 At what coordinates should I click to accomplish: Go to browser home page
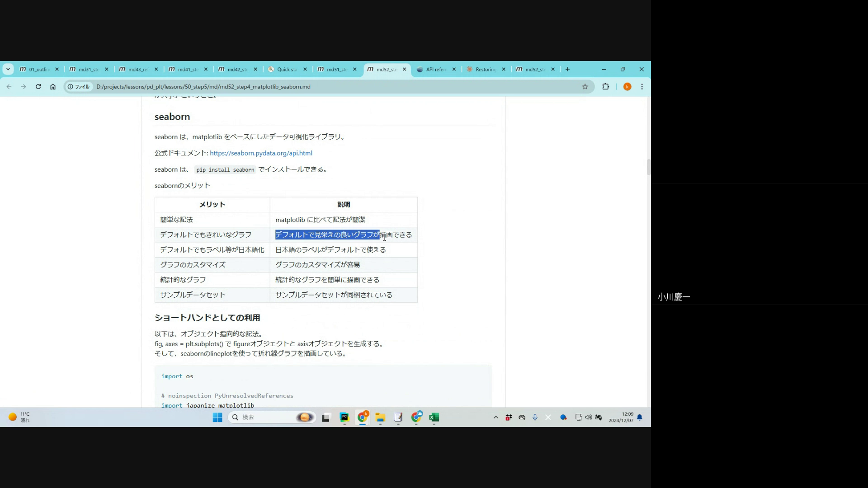(53, 87)
